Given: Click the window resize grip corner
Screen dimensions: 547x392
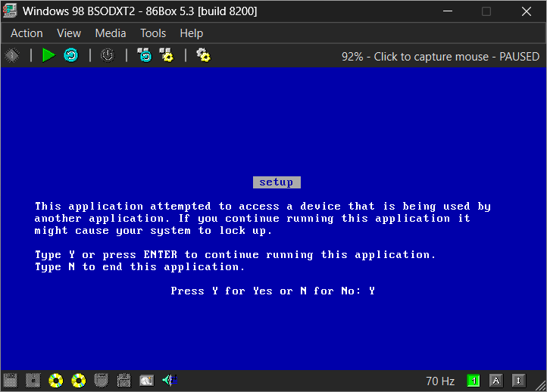Looking at the screenshot, I should pyautogui.click(x=541, y=386).
